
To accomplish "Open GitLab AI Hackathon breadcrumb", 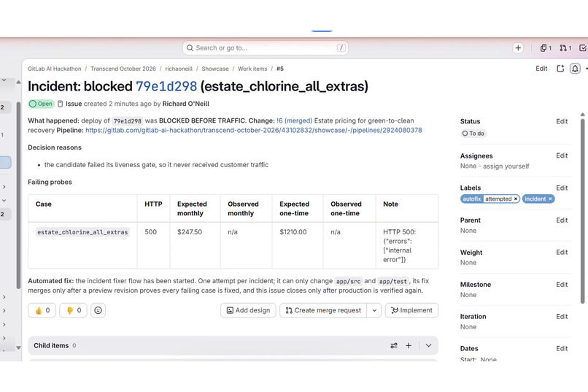I will [55, 69].
